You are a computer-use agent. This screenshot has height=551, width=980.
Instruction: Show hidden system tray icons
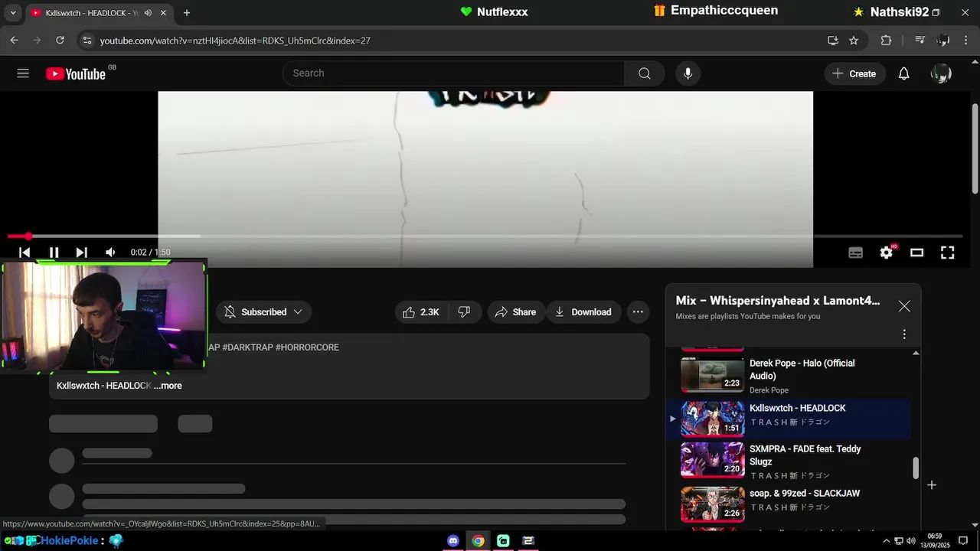click(x=887, y=541)
